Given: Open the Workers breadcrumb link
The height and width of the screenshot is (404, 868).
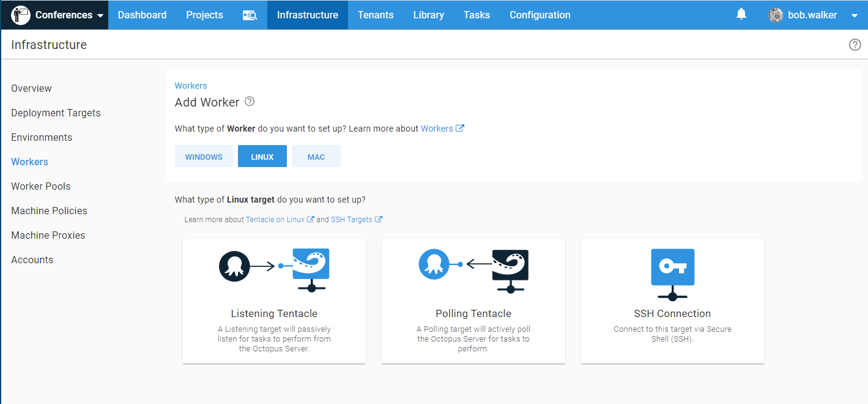Looking at the screenshot, I should pos(191,86).
